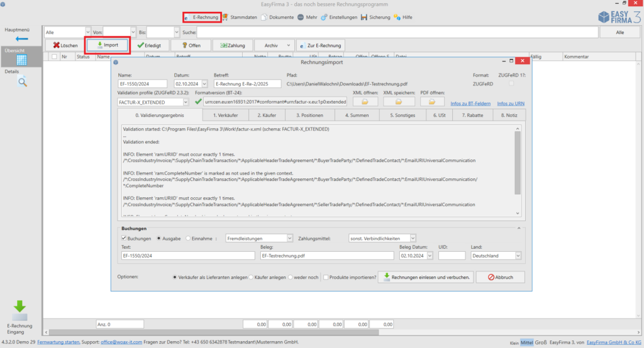This screenshot has height=348, width=644.
Task: Click the Import toolbar button
Action: click(108, 45)
